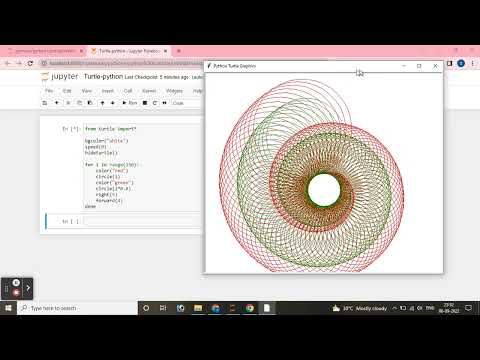Open the View menu in Jupyter
Image resolution: width=480 pixels, height=360 pixels.
pyautogui.click(x=87, y=91)
